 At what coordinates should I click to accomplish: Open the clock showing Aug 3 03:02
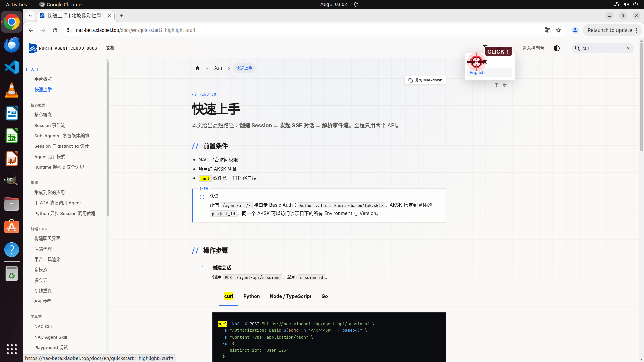pyautogui.click(x=333, y=4)
